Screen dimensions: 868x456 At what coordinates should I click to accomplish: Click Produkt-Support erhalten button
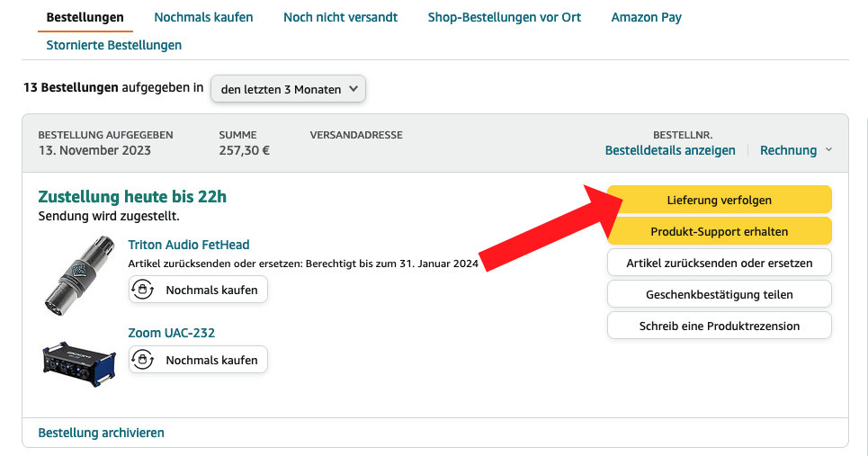click(719, 231)
